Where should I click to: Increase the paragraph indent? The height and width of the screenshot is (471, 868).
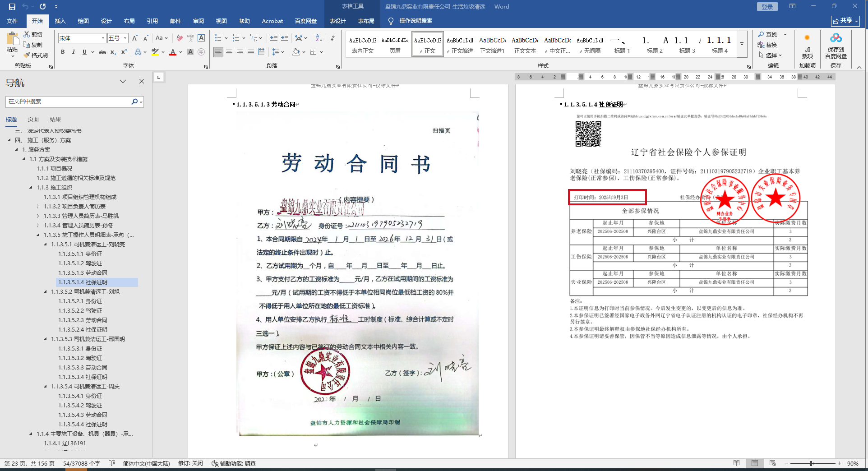285,38
